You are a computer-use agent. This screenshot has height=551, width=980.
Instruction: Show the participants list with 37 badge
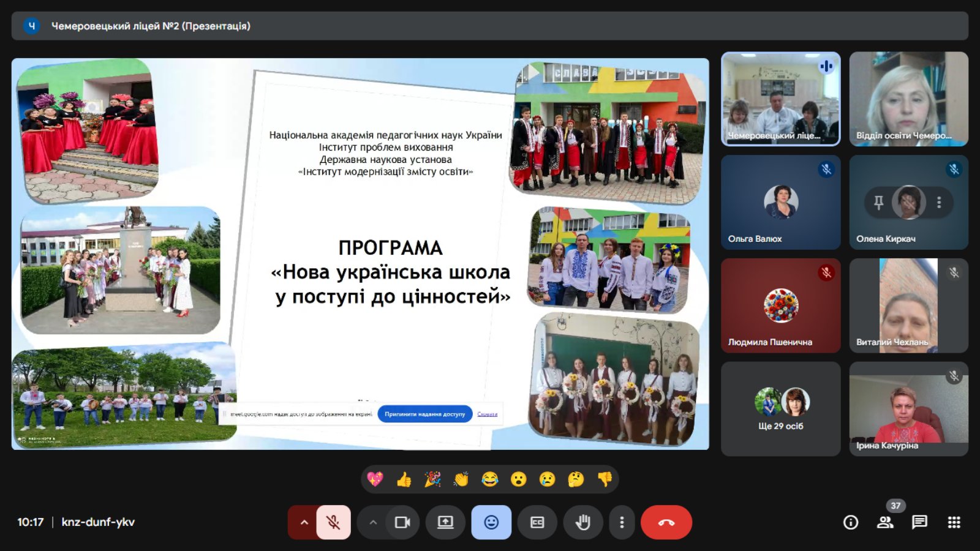885,522
